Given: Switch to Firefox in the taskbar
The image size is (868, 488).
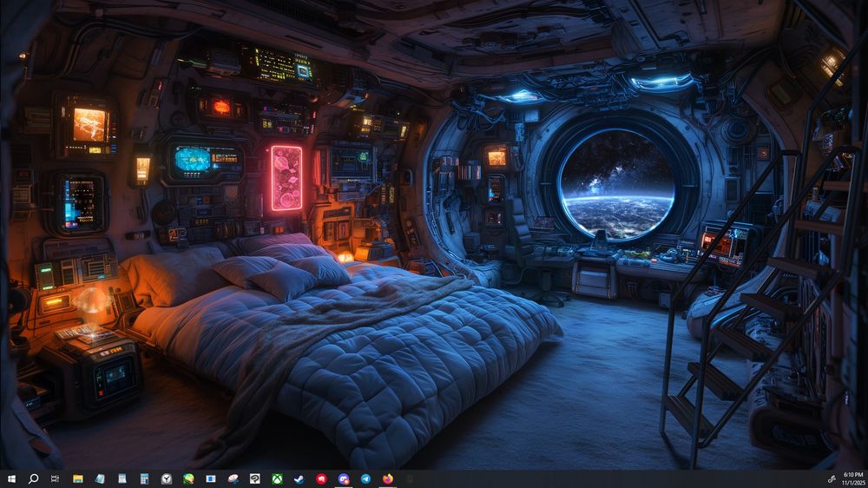Looking at the screenshot, I should pos(388,479).
